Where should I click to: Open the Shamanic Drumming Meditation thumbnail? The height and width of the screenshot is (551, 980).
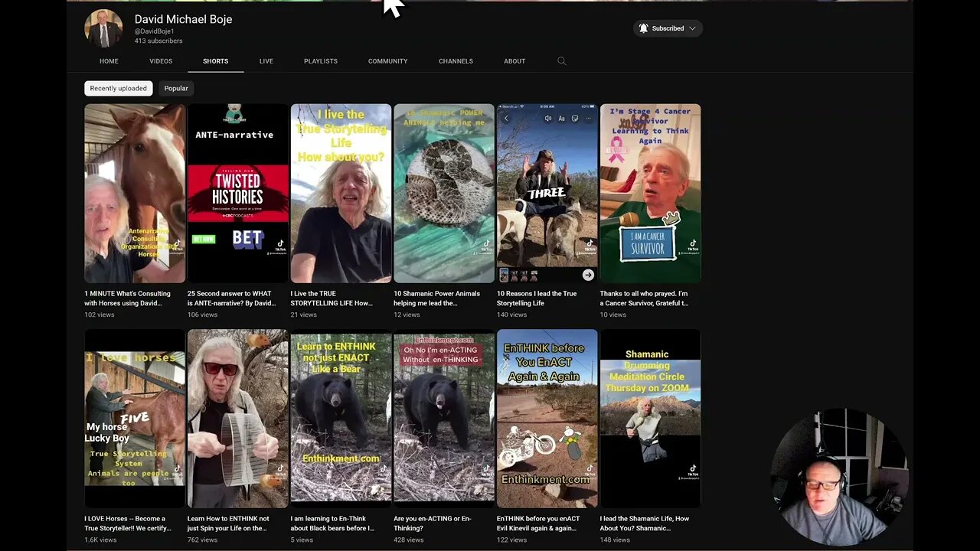coord(650,419)
